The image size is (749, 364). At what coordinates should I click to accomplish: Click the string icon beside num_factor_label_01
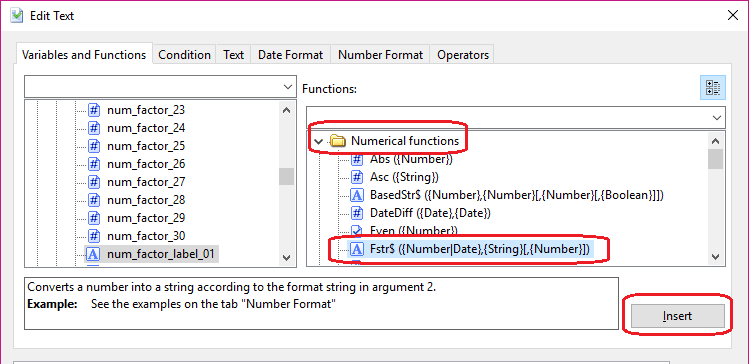tap(94, 254)
